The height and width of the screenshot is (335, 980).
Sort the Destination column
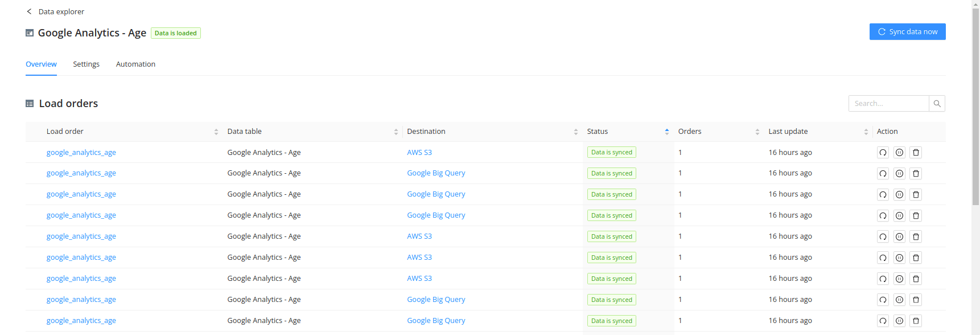point(576,132)
